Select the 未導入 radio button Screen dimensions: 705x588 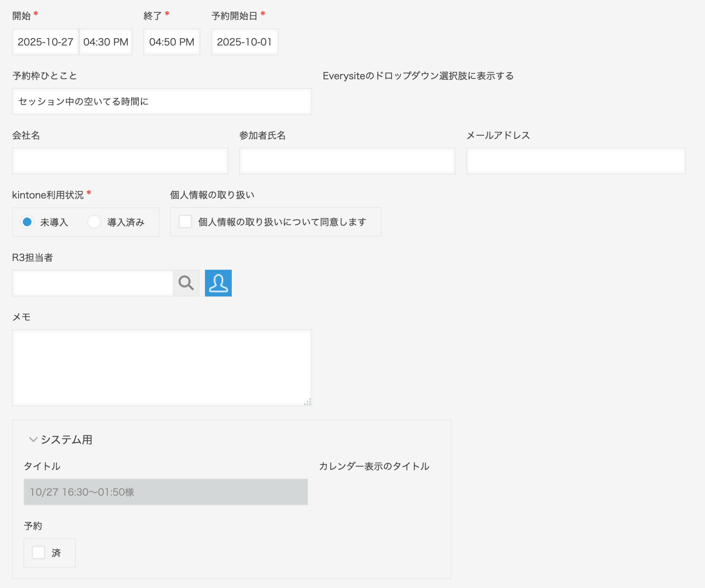[x=27, y=222]
